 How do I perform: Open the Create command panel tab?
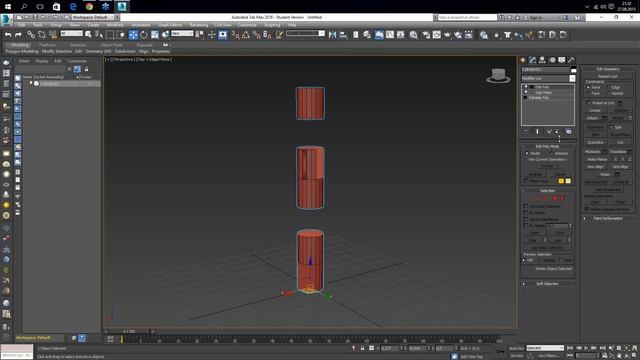point(523,60)
